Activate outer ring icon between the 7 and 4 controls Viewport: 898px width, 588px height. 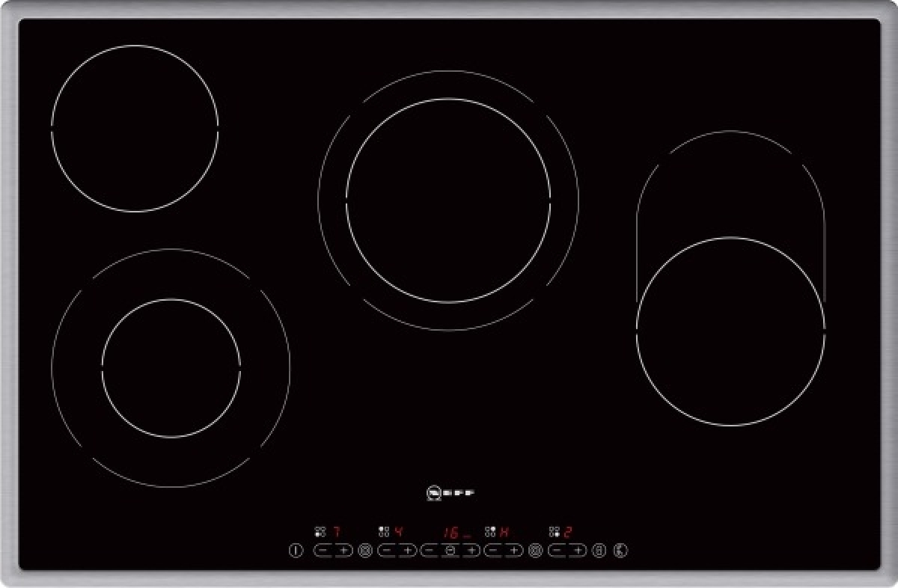coord(364,551)
